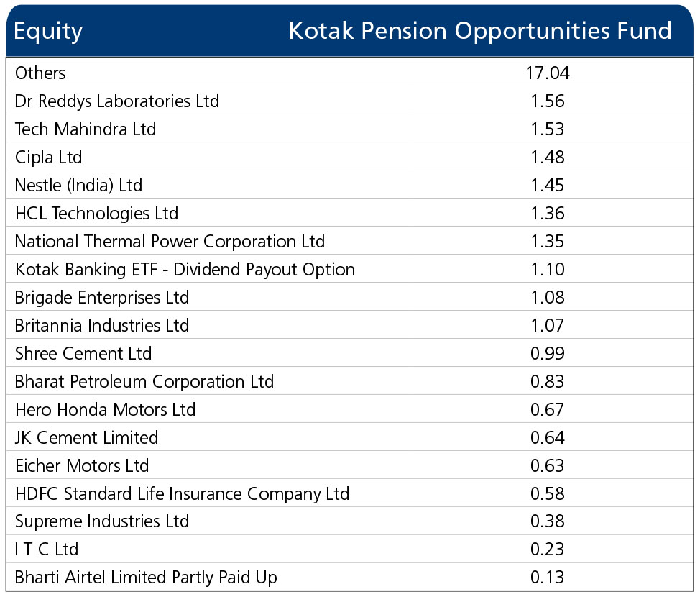Click HDFC Standard Life Insurance Company Ltd
The width and height of the screenshot is (700, 597).
182,493
